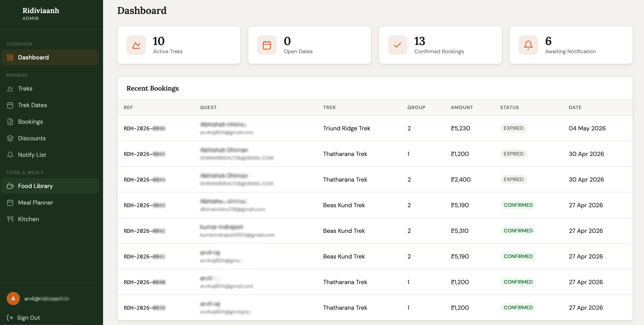
Task: Click the ₹5,310 amount cell
Action: 460,231
